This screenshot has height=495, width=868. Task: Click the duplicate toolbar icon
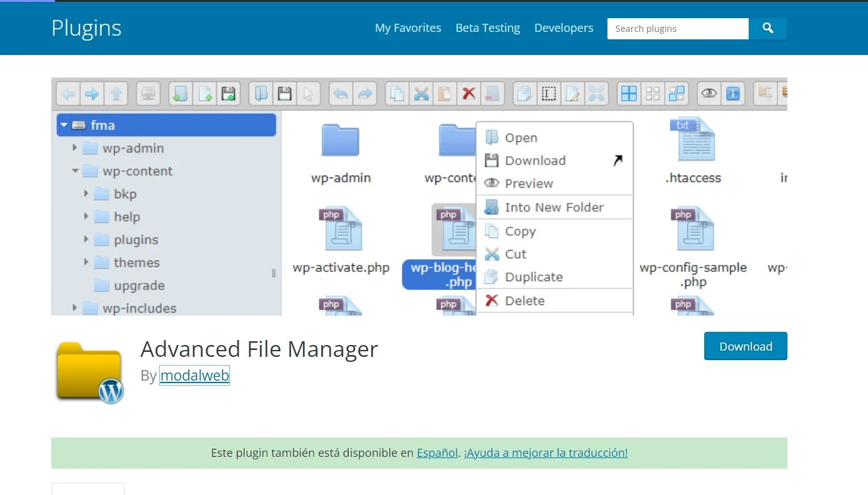coord(525,94)
